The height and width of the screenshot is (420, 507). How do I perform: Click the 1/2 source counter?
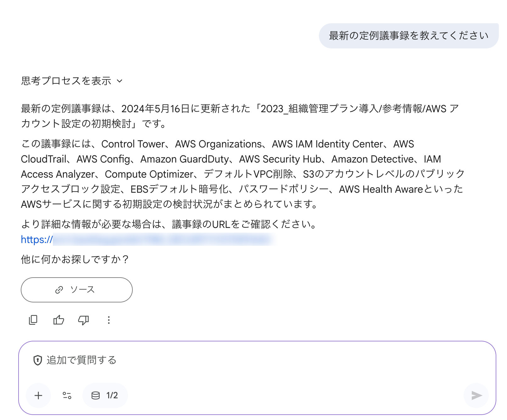tap(111, 396)
